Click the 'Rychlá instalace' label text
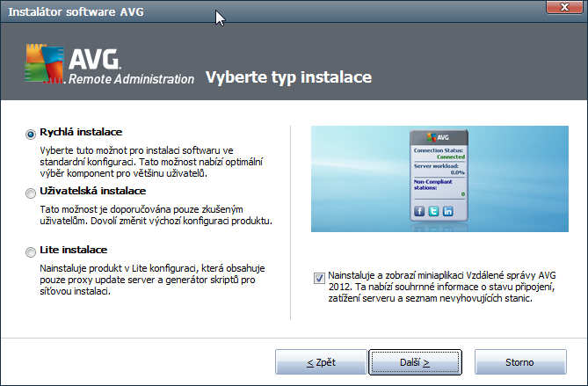This screenshot has width=588, height=386. [81, 132]
